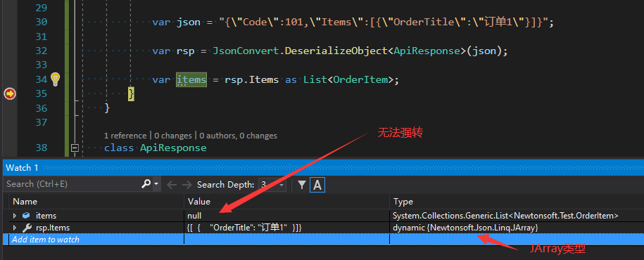Screen dimensions: 644x260
Task: Click the Search Depth label
Action: 225,185
